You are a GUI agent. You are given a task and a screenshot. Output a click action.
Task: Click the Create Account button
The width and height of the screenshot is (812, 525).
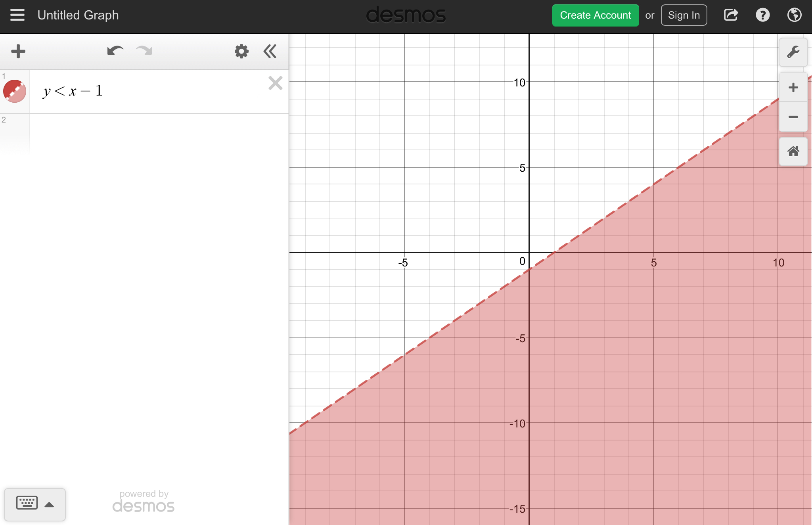[595, 15]
